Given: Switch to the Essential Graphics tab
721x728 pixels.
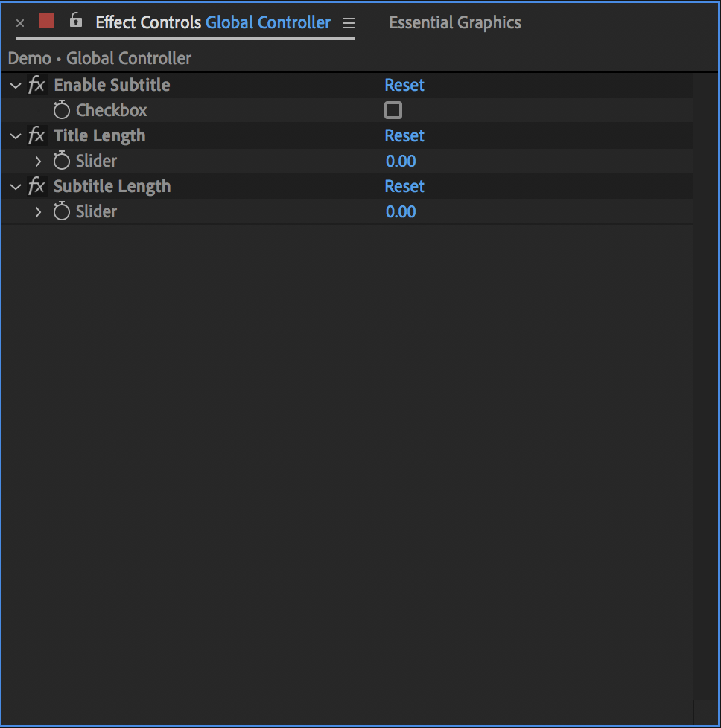Looking at the screenshot, I should click(454, 22).
